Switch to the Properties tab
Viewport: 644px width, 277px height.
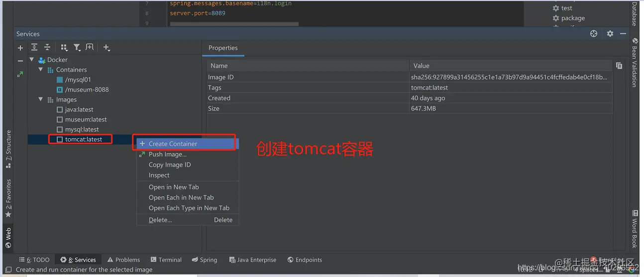pos(223,48)
